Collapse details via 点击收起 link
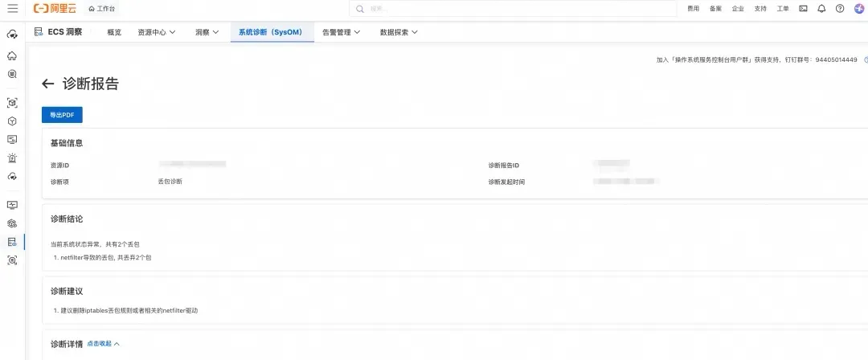 103,343
